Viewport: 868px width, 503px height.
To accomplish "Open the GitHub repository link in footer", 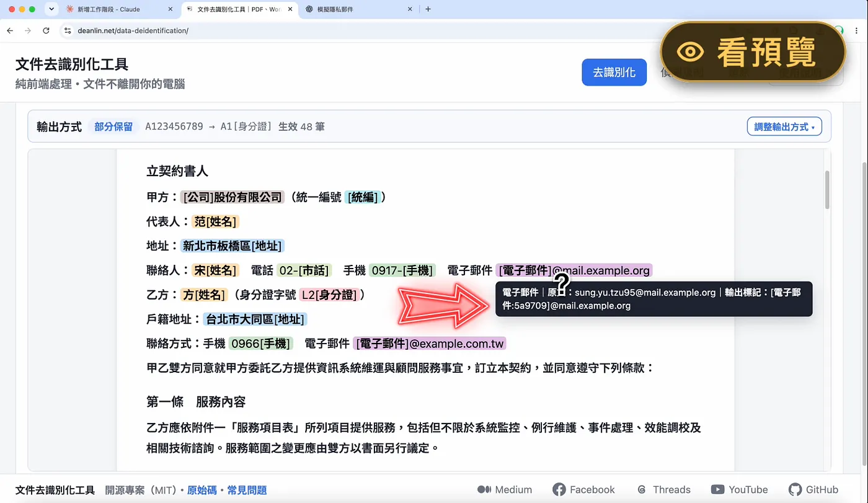I will [813, 489].
